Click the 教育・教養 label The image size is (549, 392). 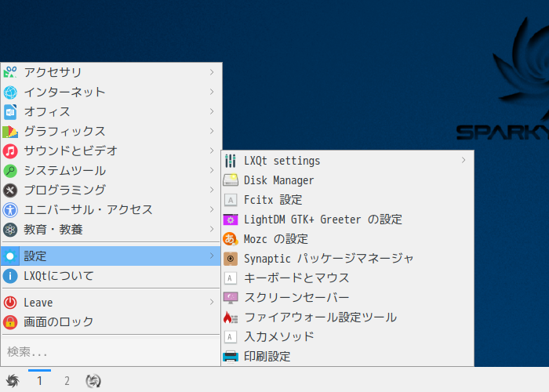(53, 230)
